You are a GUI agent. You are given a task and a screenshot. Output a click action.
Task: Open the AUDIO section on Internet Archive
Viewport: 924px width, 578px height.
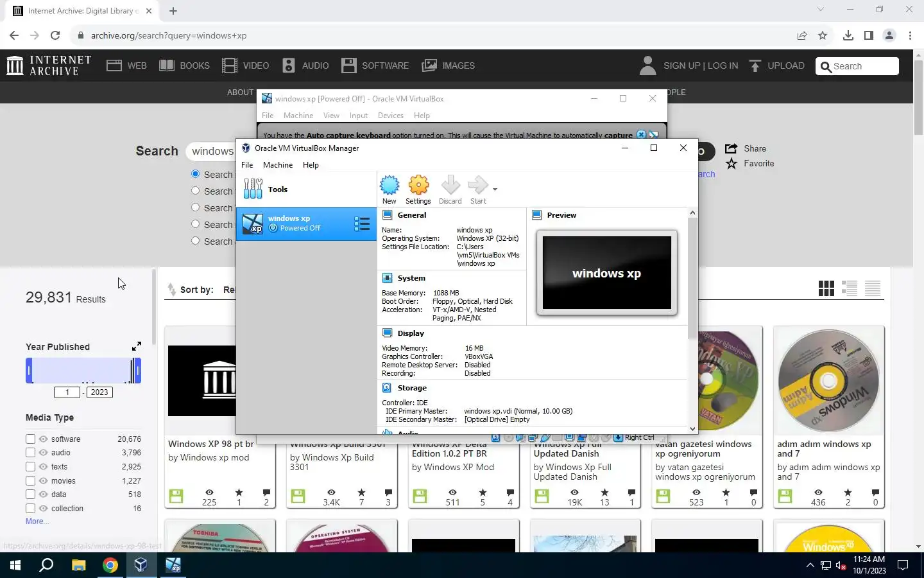[x=305, y=66]
